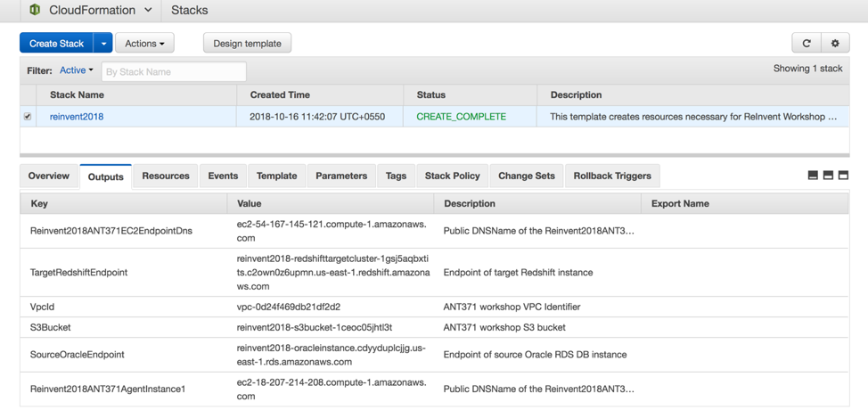Screen dimensions: 868x410
Task: Set details pane to half split view
Action: (828, 176)
